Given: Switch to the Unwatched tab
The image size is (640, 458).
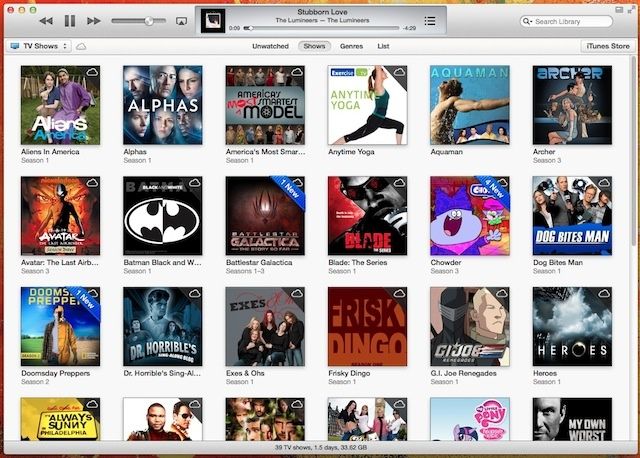Looking at the screenshot, I should click(x=270, y=46).
